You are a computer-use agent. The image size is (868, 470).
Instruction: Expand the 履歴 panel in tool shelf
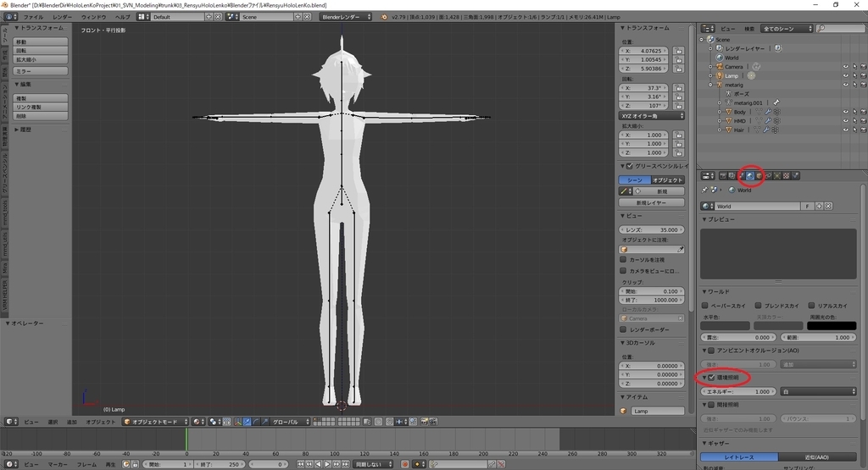17,130
